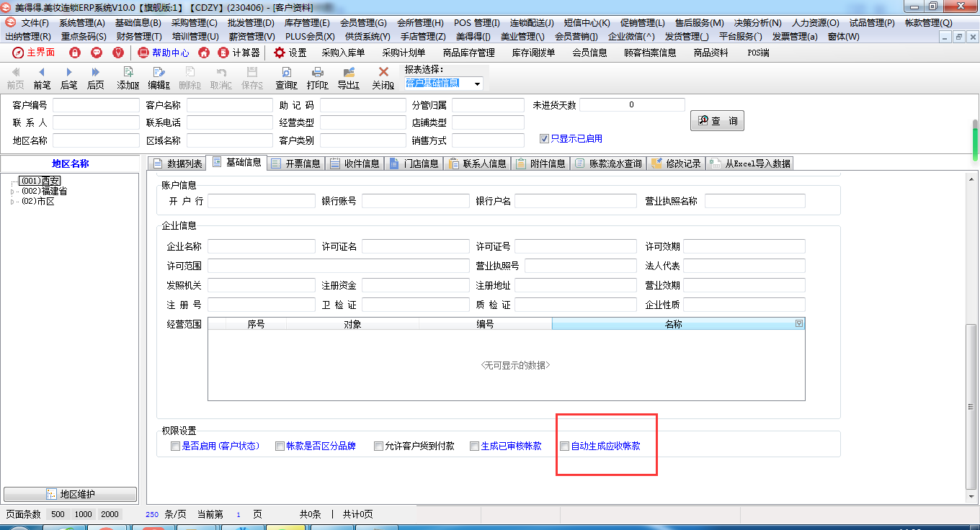The width and height of the screenshot is (980, 530).
Task: Go to next record with 后笔 arrow
Action: 69,72
